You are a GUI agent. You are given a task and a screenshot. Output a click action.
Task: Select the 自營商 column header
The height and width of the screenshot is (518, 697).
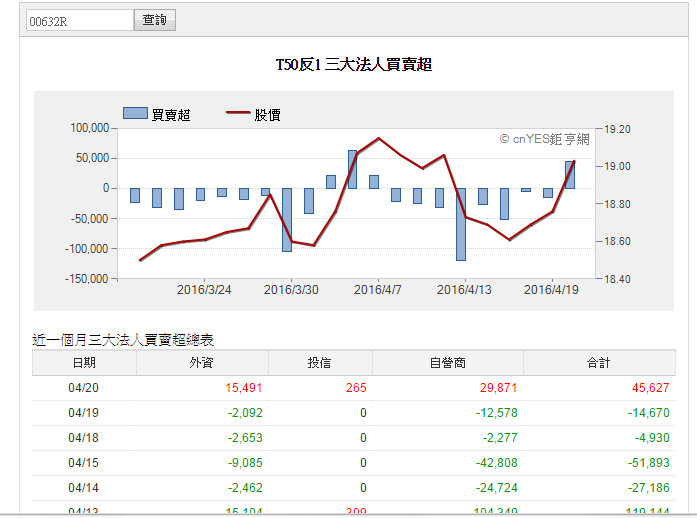448,363
